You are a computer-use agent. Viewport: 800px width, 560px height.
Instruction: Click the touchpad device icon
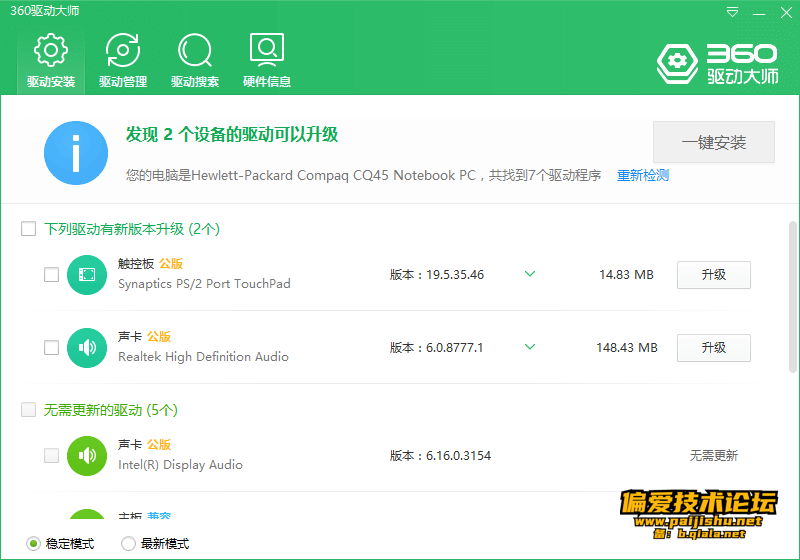[x=87, y=275]
